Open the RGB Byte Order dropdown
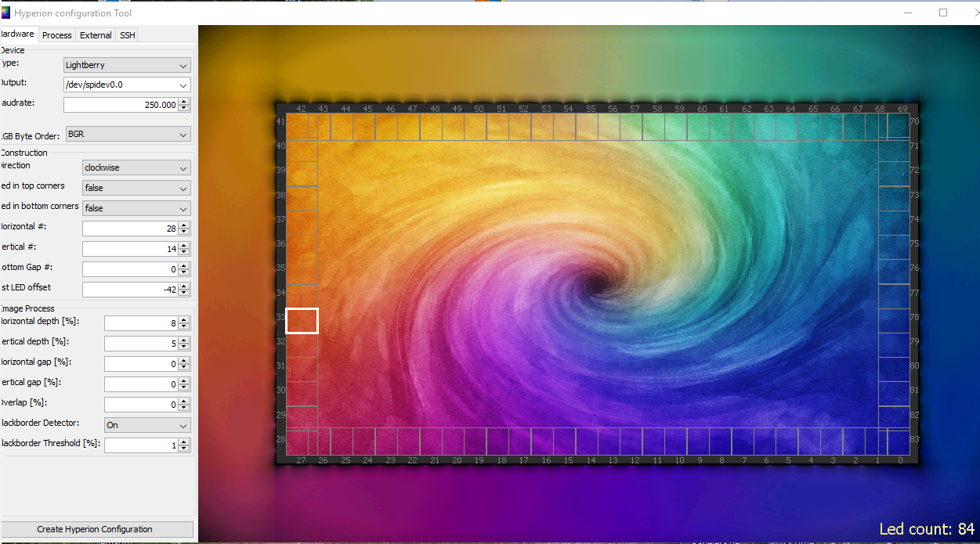980x544 pixels. pos(128,135)
